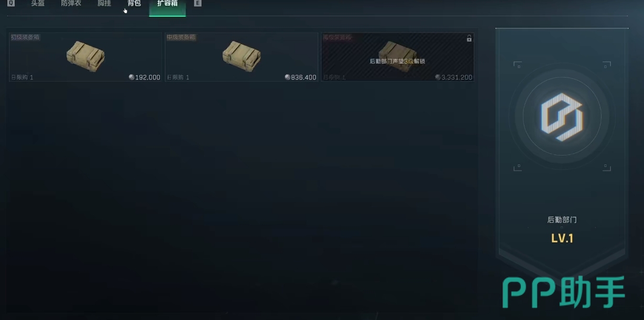
Task: Select the 836,400 price of 中级装备箱
Action: [x=304, y=78]
